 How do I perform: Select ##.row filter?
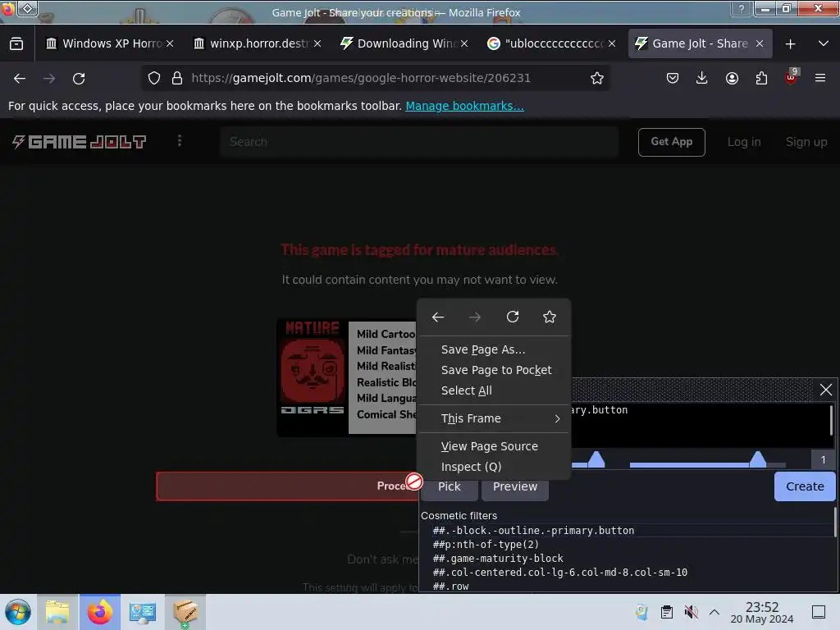tap(450, 586)
